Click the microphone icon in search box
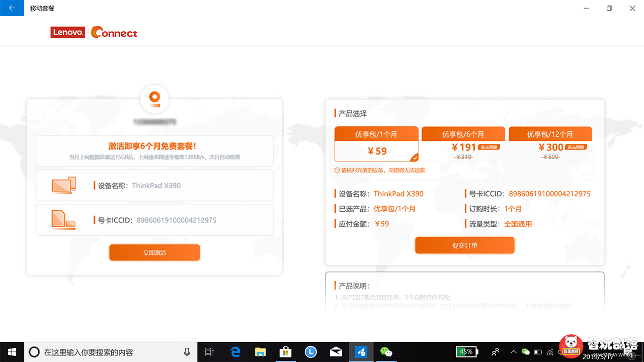 pos(187,352)
